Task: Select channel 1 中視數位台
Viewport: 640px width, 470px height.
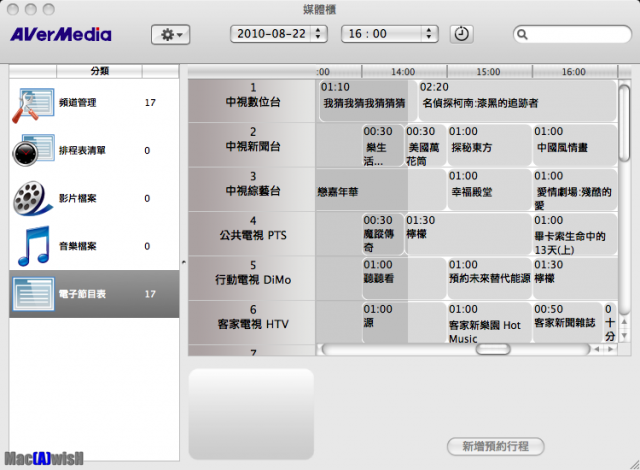Action: click(x=252, y=101)
